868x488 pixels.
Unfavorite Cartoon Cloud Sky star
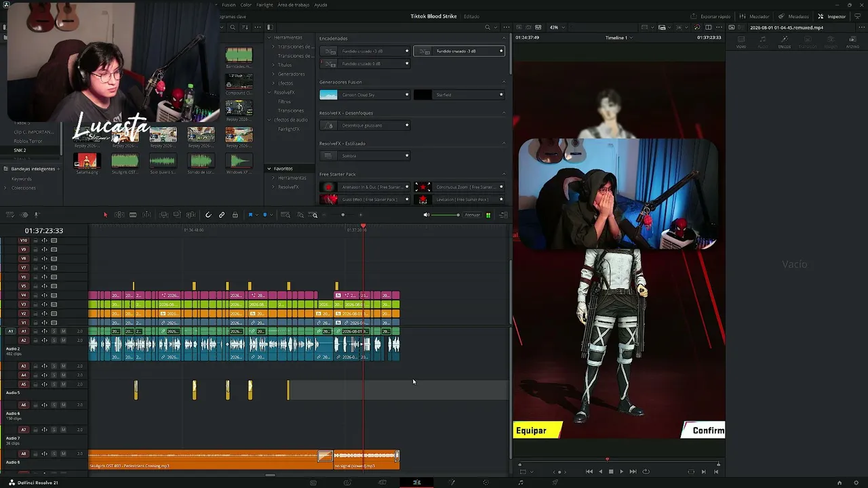click(407, 95)
